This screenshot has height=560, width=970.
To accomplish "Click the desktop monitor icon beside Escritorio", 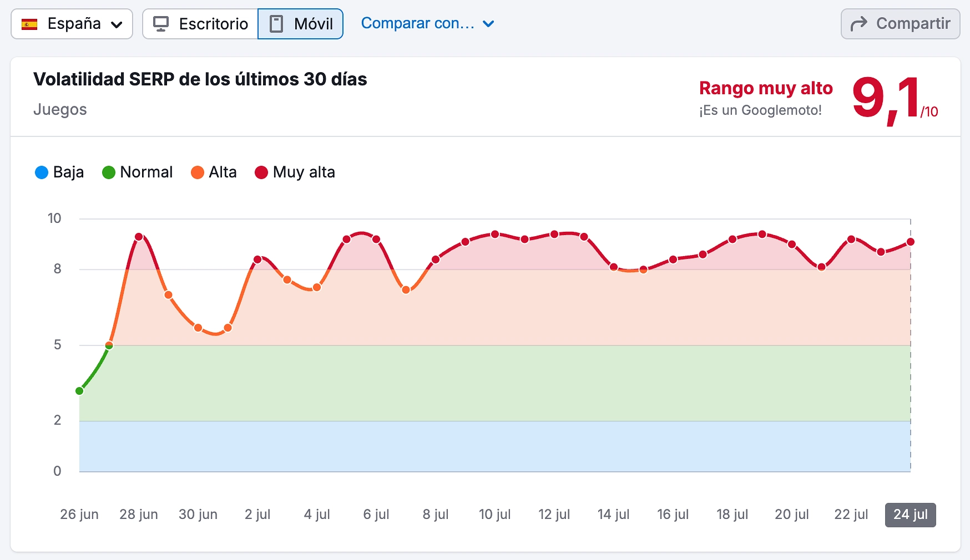I will click(162, 24).
